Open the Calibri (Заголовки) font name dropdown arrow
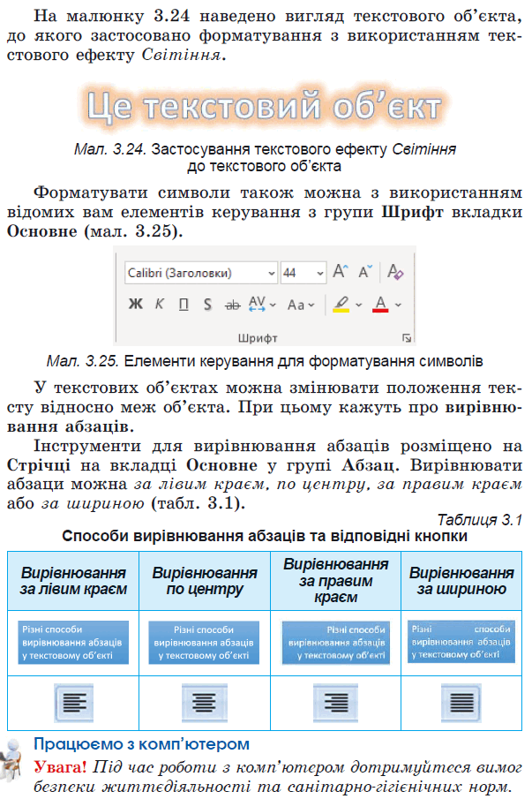 point(272,274)
